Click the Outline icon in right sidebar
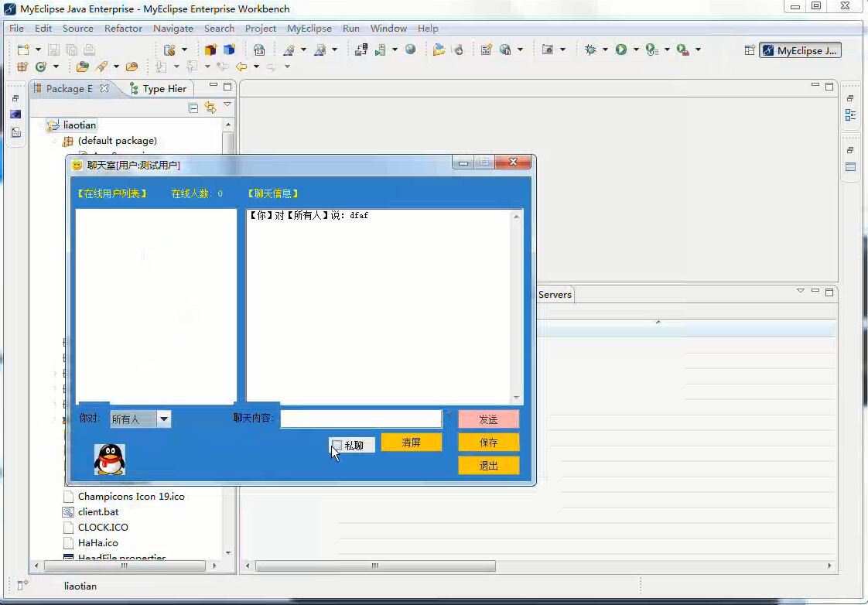 click(x=851, y=115)
